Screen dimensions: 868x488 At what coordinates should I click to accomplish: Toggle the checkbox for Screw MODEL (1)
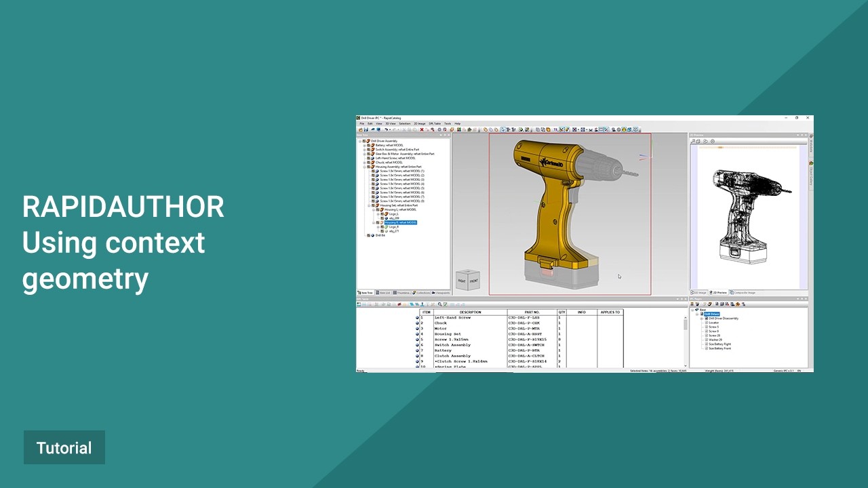coord(373,171)
